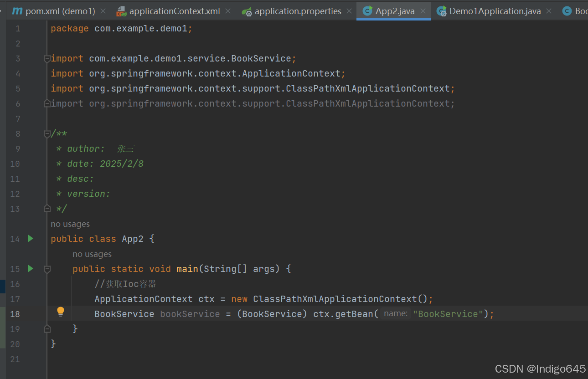The width and height of the screenshot is (588, 379).
Task: Collapse the main method body fold arrow
Action: point(47,268)
